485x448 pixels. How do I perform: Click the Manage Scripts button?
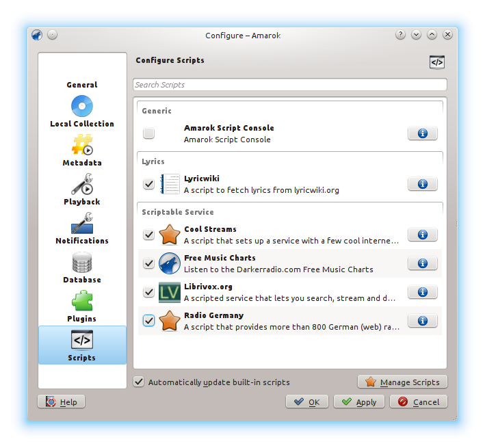(x=402, y=382)
